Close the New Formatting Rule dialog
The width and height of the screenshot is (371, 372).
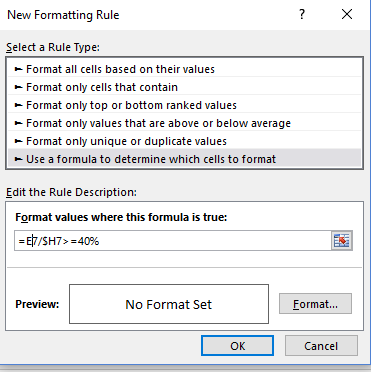click(347, 14)
